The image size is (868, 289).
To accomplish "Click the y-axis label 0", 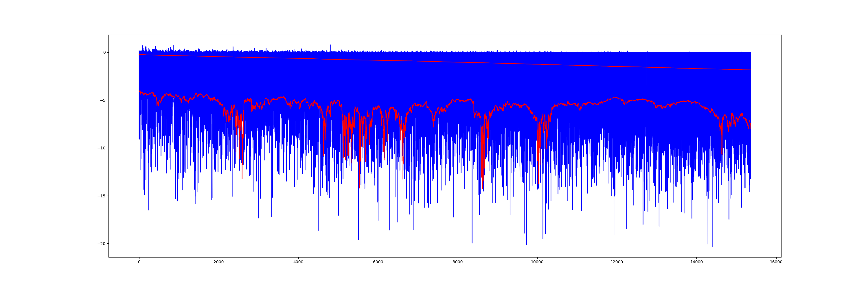I will (x=104, y=53).
